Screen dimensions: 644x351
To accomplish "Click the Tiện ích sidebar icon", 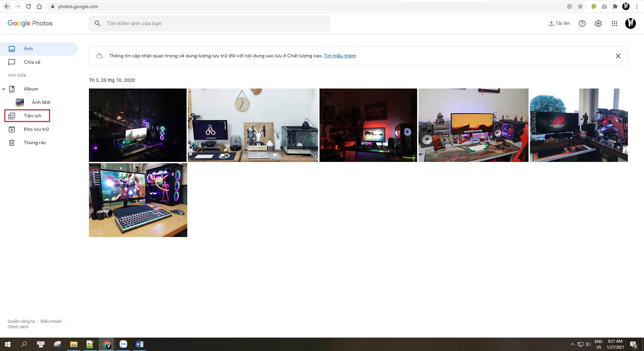I will coord(12,115).
